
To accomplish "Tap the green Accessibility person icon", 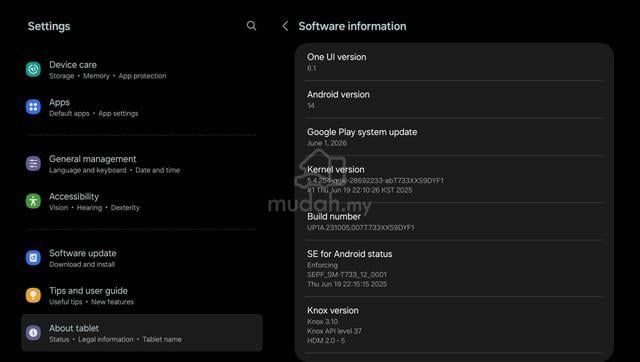I will coord(33,201).
